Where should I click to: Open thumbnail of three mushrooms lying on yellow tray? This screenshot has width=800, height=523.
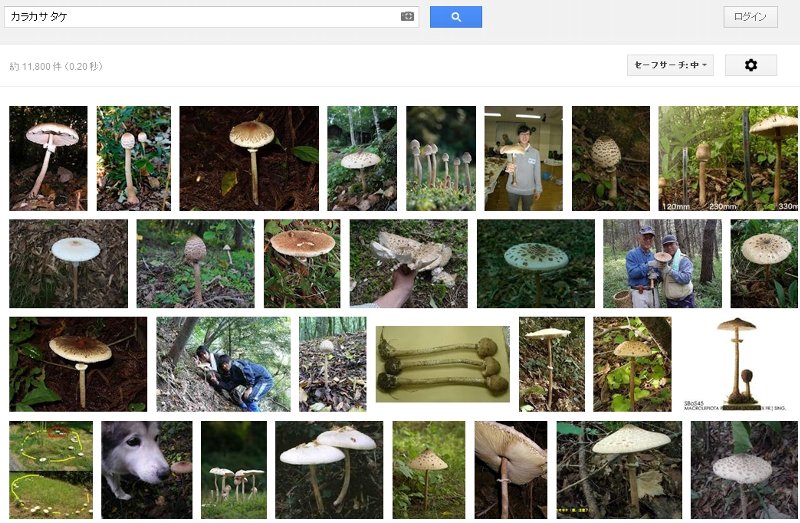(x=443, y=364)
